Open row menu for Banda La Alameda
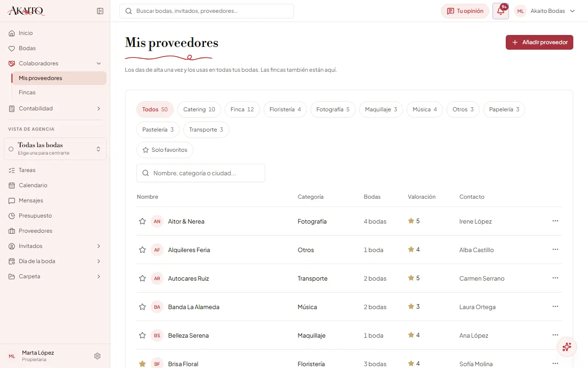The width and height of the screenshot is (588, 368). click(x=555, y=306)
